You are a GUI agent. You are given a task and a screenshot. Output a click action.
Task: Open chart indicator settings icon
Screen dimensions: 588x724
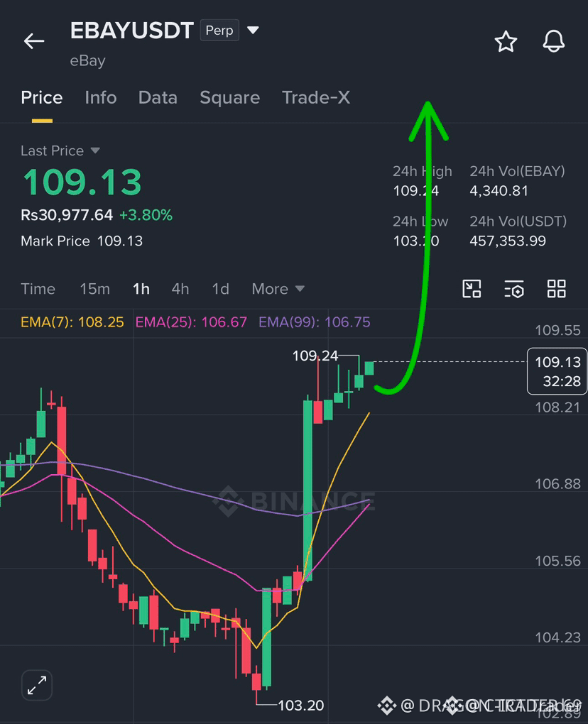514,289
